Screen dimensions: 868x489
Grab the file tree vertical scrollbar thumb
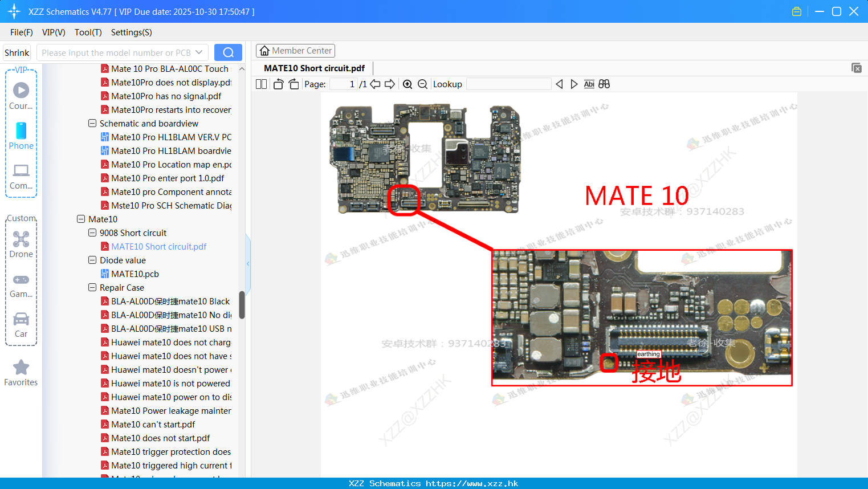point(242,304)
